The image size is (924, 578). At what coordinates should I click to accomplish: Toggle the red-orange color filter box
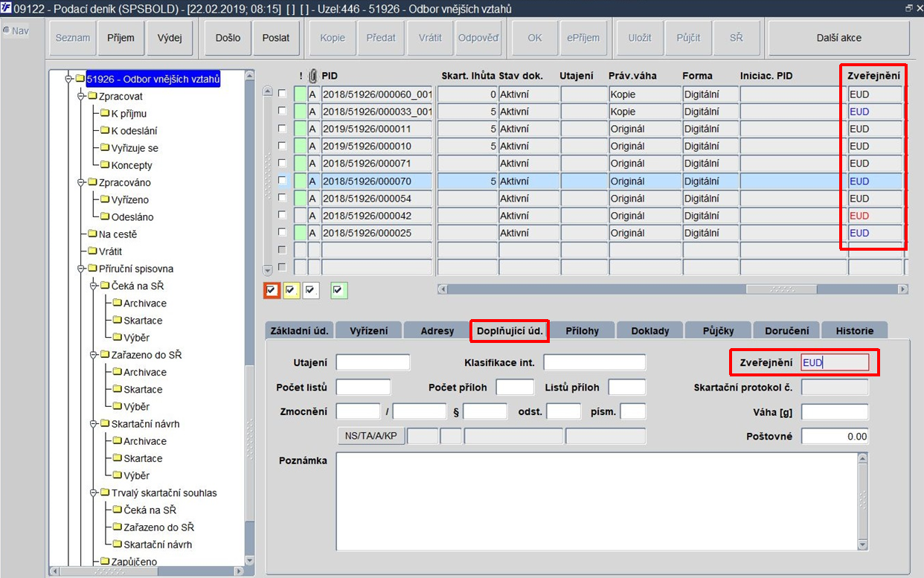point(272,290)
